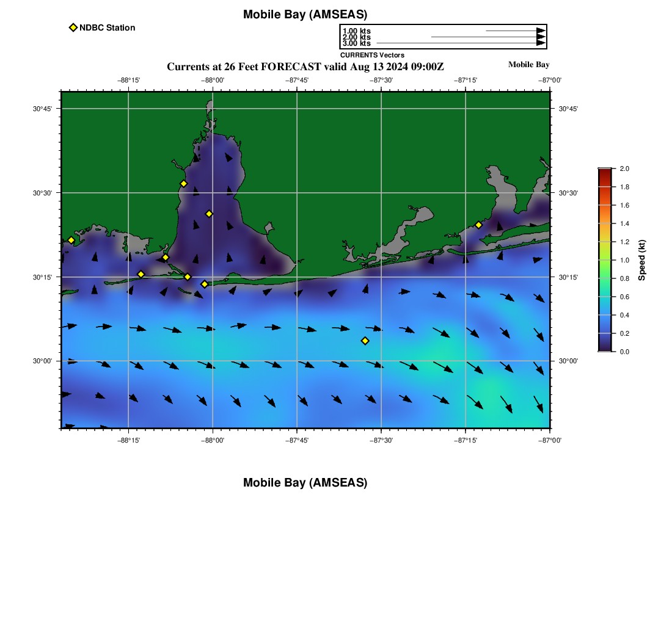672x641 pixels.
Task: Click the Speed (kt) colorbar label
Action: (x=641, y=260)
